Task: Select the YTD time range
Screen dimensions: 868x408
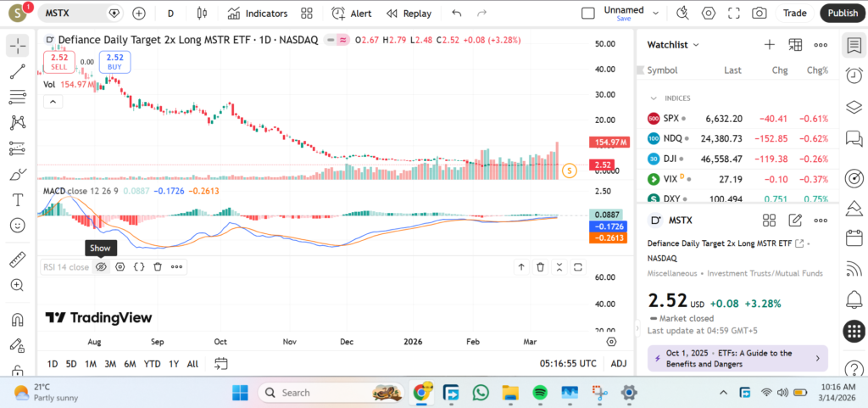Action: [x=152, y=364]
